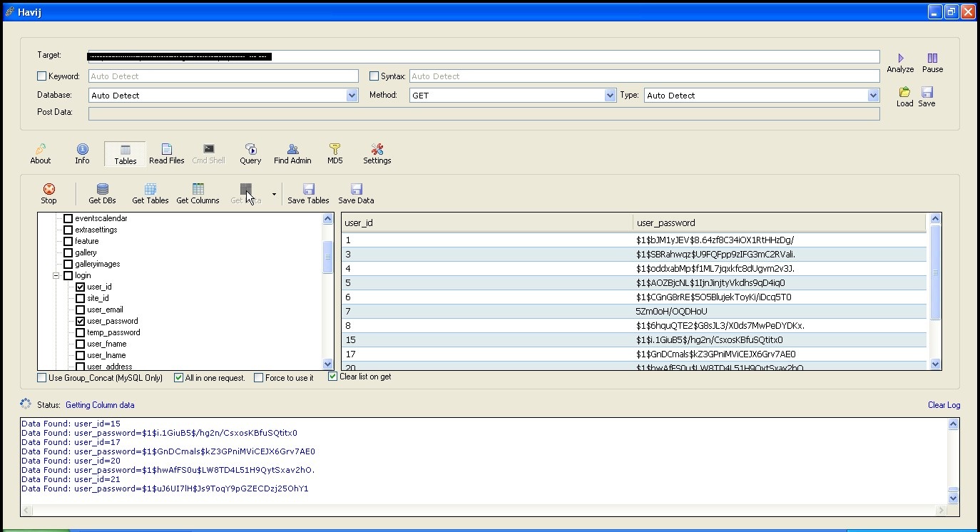The image size is (980, 532).
Task: Click the red Stop icon
Action: 49,189
